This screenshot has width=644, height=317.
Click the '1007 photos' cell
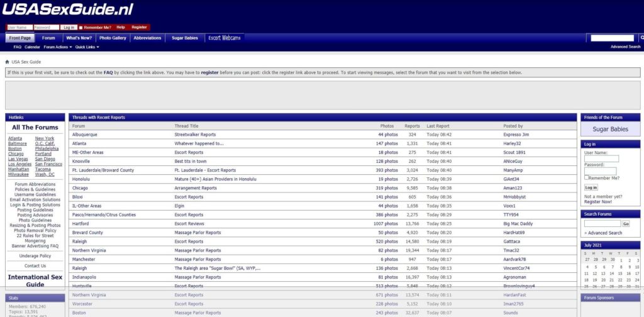point(386,224)
